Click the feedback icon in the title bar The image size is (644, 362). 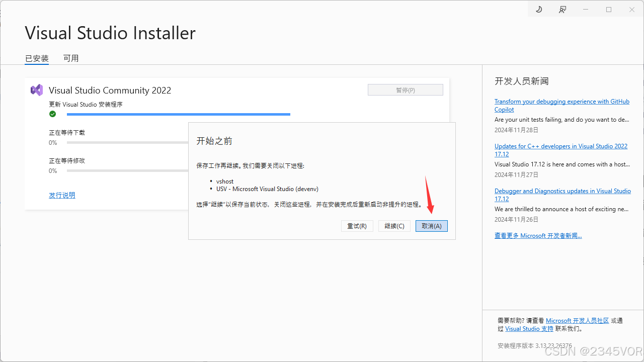click(x=562, y=9)
